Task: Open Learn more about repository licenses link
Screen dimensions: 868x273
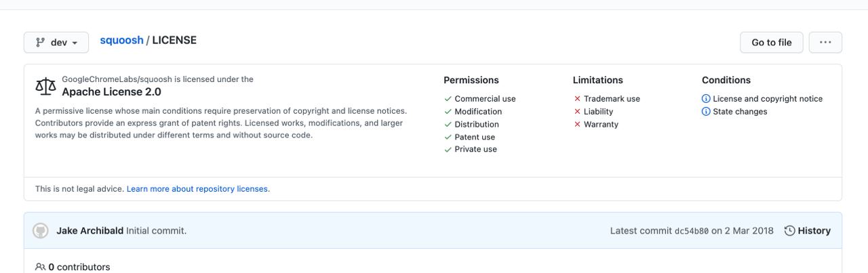Action: click(197, 189)
